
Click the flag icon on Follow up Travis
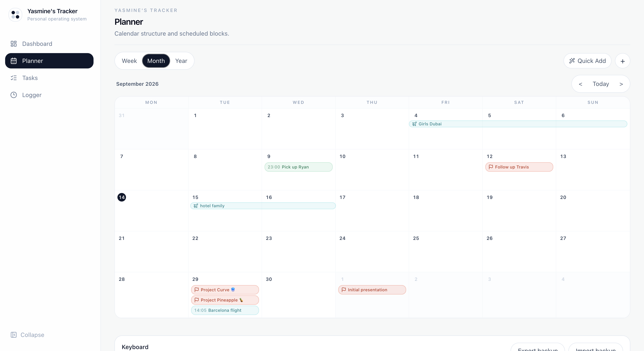click(491, 167)
